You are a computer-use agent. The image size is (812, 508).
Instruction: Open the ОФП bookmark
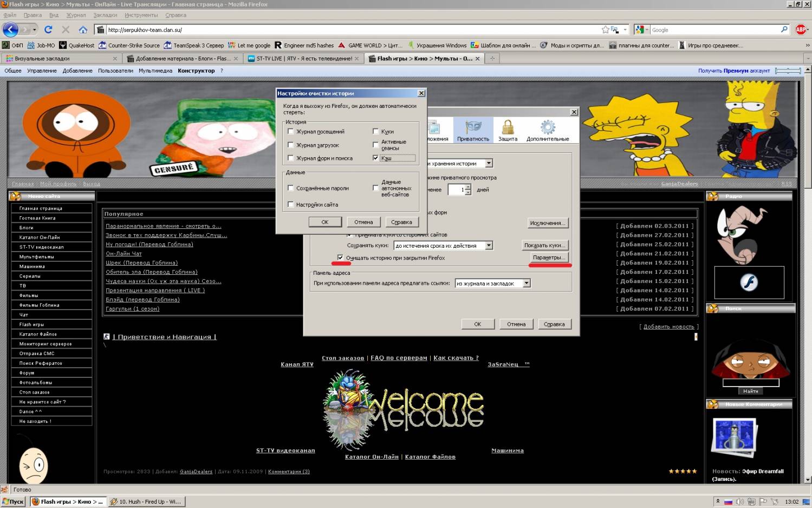[x=13, y=45]
